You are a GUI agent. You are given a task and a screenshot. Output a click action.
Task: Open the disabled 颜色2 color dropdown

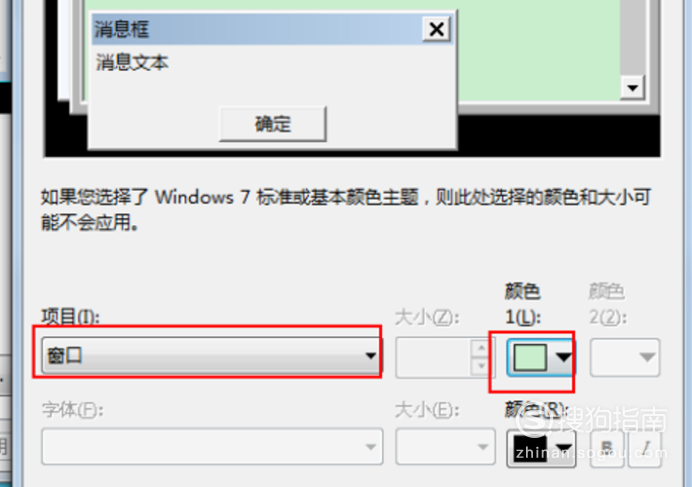[x=625, y=357]
